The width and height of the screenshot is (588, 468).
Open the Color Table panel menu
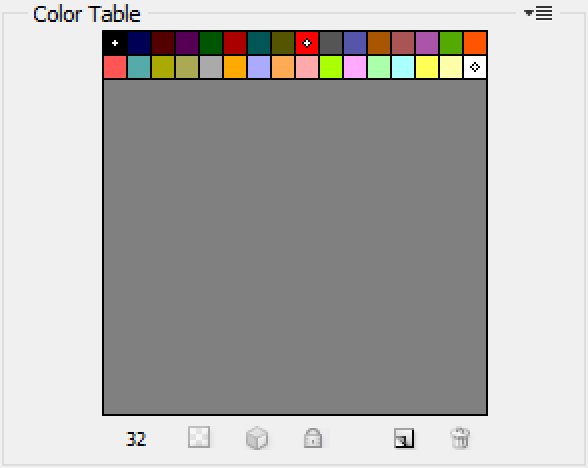tap(538, 13)
